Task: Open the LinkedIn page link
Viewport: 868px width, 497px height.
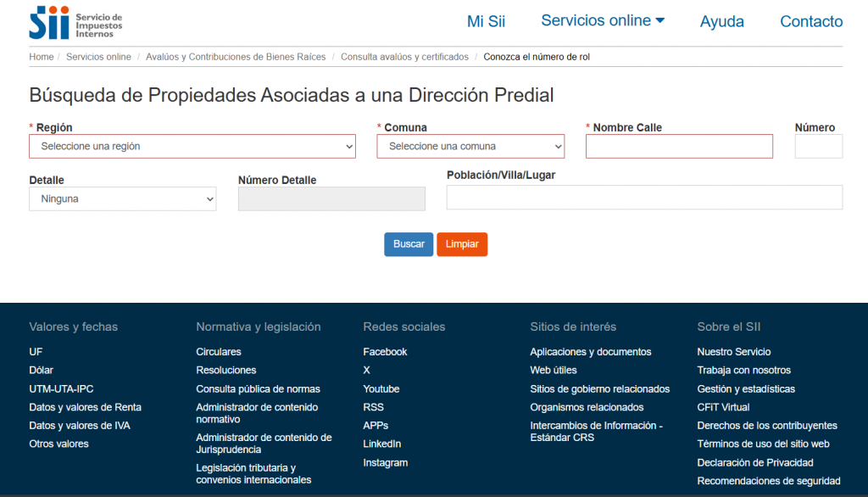Action: tap(381, 444)
